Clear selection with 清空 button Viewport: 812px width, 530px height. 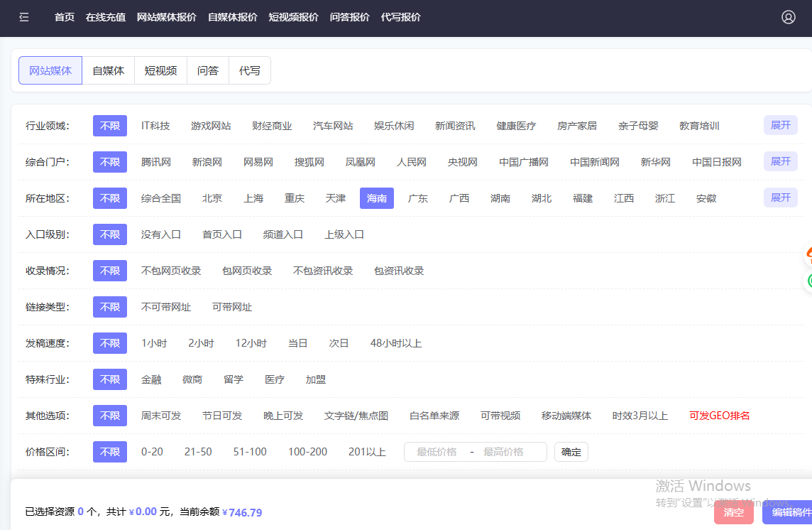(x=734, y=512)
